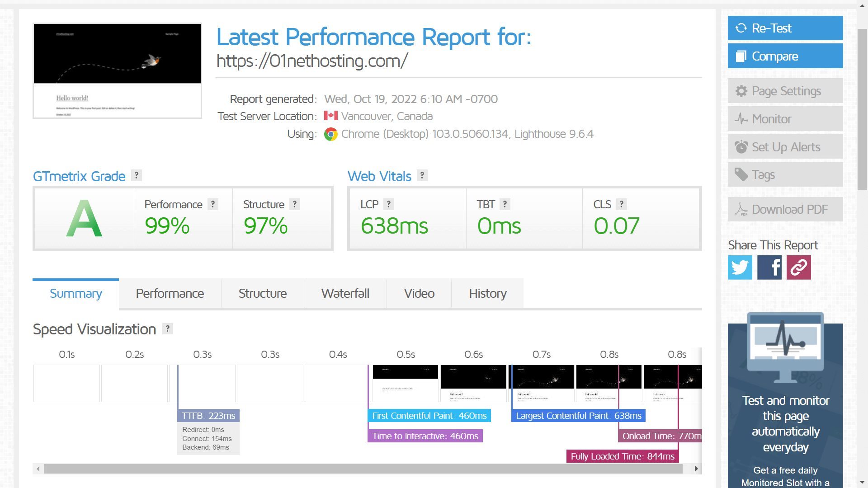Image resolution: width=868 pixels, height=488 pixels.
Task: Switch to the Summary tab
Action: click(x=75, y=294)
